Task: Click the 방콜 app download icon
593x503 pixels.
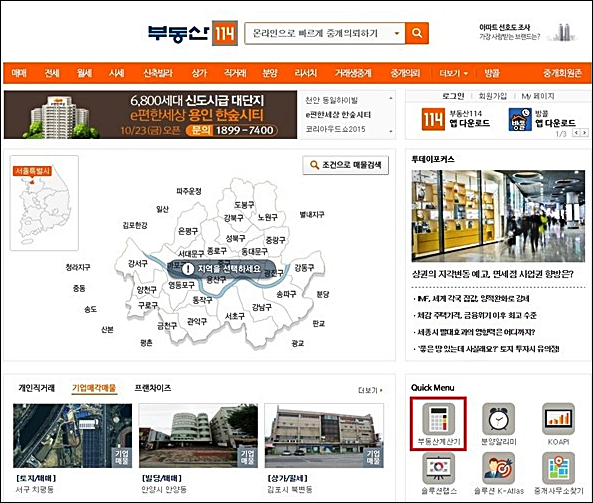Action: [x=520, y=120]
